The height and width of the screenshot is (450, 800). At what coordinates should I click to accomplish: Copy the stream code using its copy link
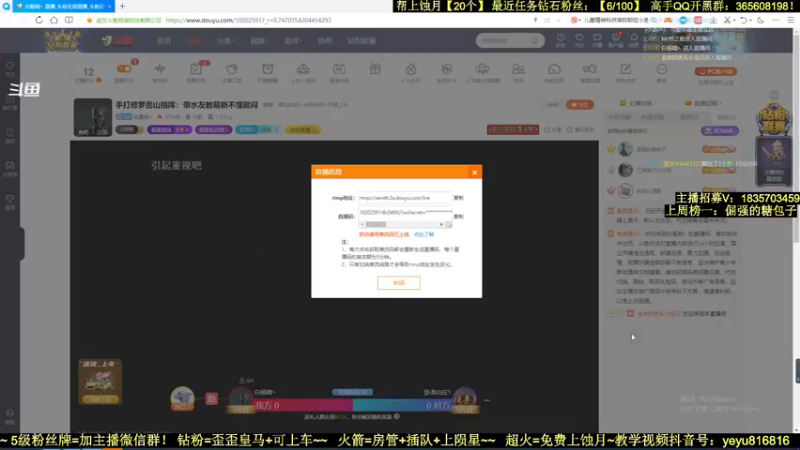point(458,216)
